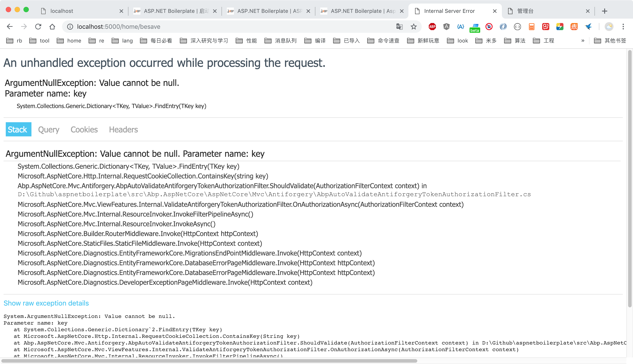Open the Adblock Plus extension menu

pos(433,27)
